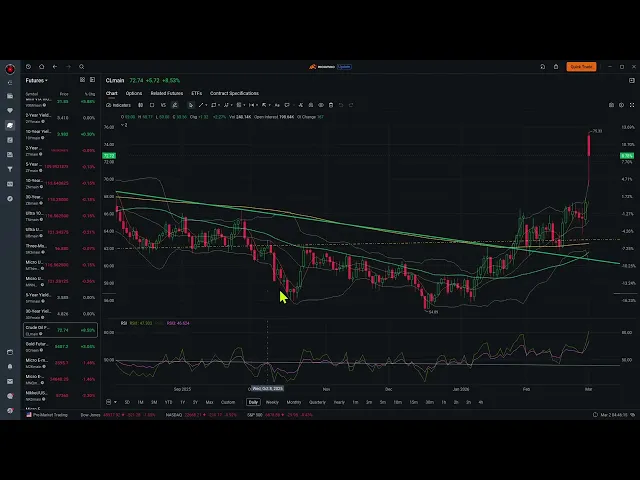Screen dimensions: 640x480
Task: Switch to the Related Futures tab
Action: (x=167, y=93)
